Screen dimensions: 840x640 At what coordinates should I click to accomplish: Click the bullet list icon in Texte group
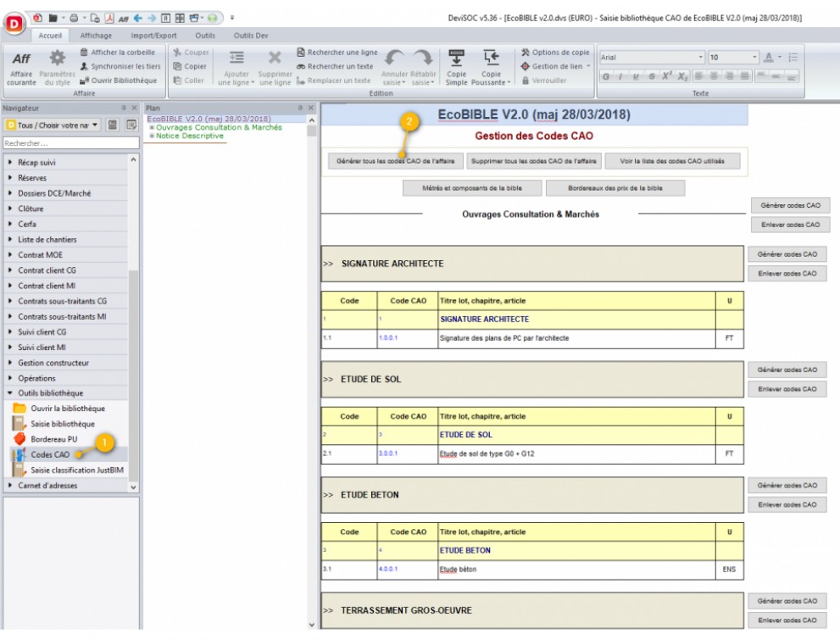793,57
